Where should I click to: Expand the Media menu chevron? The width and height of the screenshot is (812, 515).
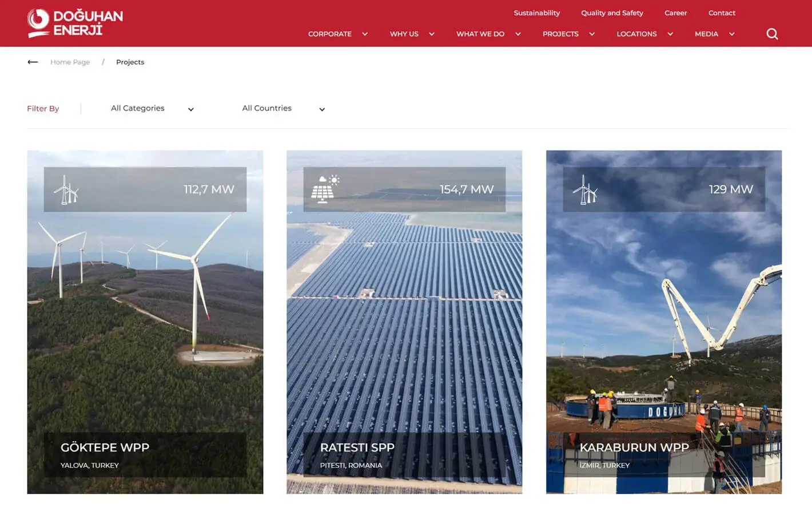731,34
